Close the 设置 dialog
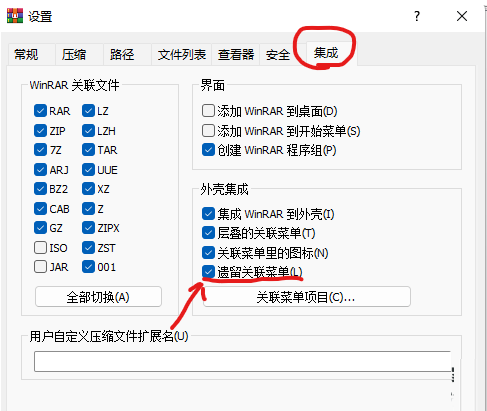 tap(462, 16)
